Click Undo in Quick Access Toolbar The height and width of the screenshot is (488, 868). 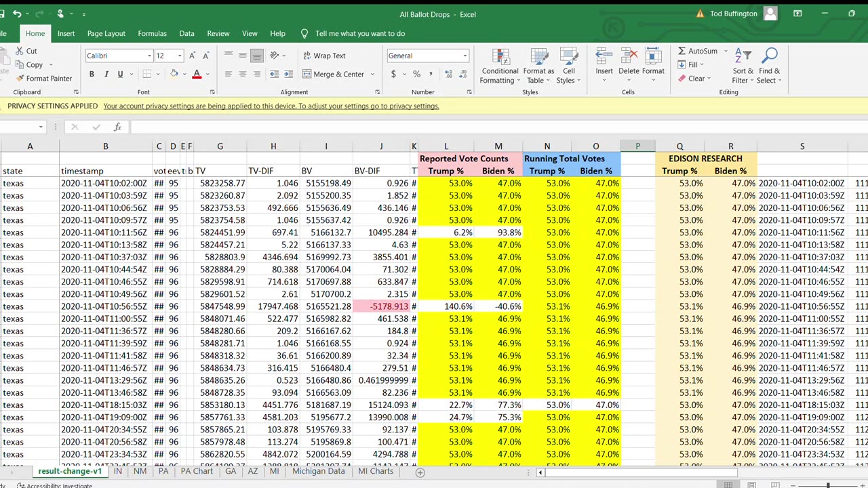(17, 14)
